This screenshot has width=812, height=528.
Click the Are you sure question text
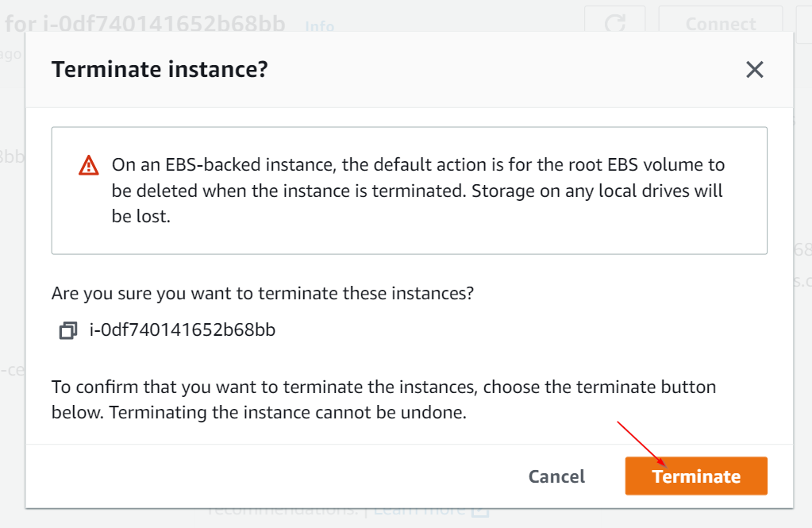263,293
